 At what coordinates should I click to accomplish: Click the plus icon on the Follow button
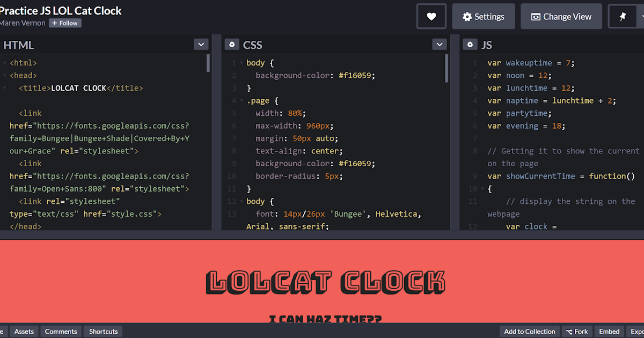click(56, 23)
